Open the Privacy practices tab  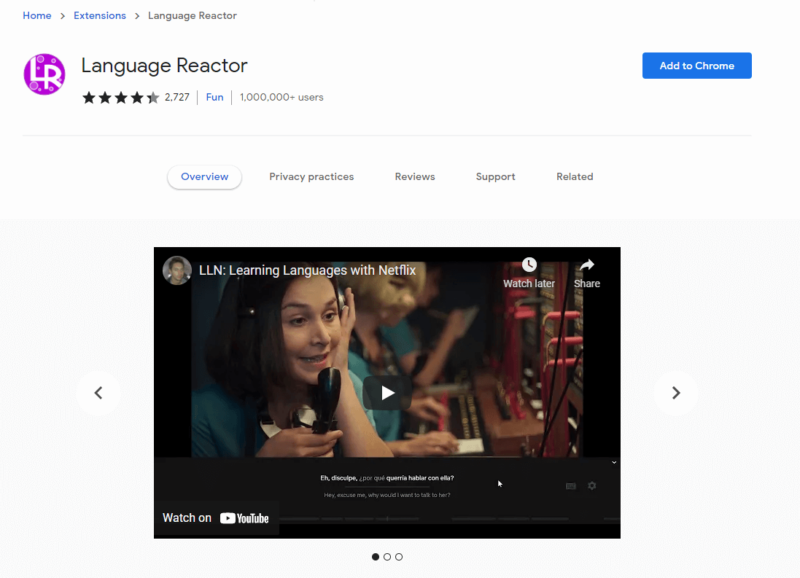click(x=311, y=177)
